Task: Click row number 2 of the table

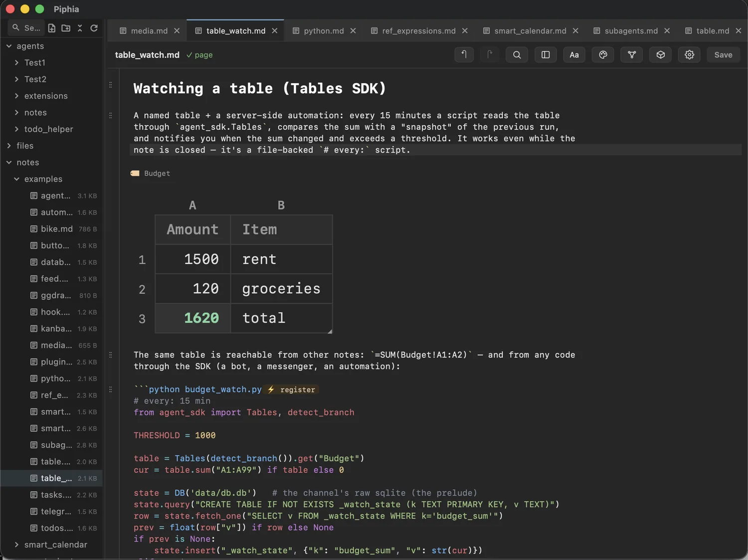Action: [x=142, y=289]
